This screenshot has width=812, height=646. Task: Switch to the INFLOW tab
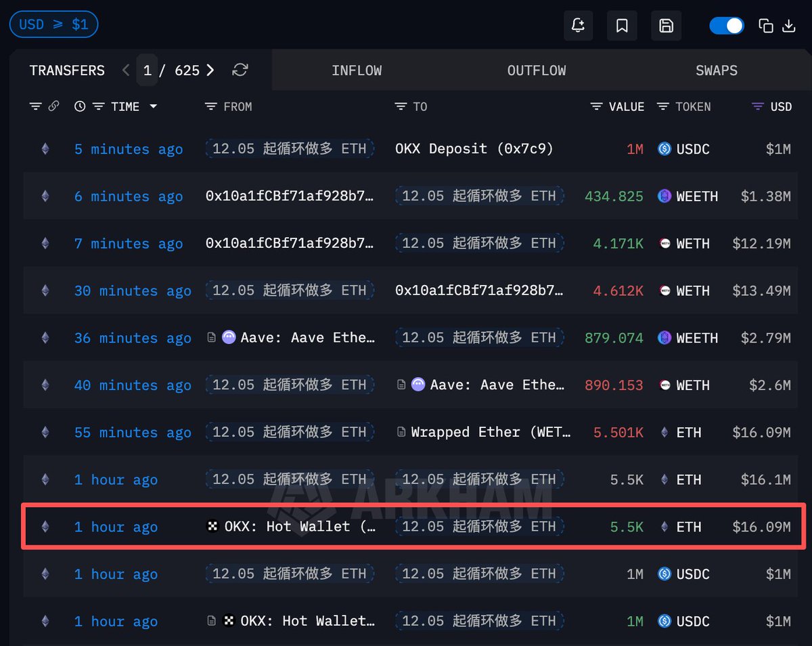click(x=357, y=70)
